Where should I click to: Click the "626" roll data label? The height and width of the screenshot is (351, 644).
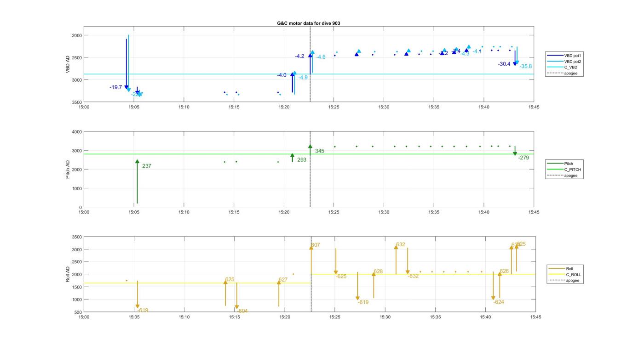[x=504, y=272]
